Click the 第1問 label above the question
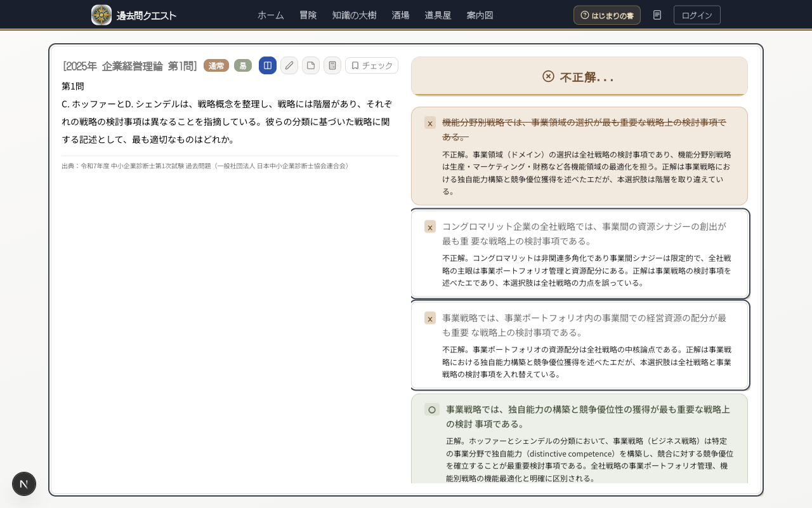 73,86
